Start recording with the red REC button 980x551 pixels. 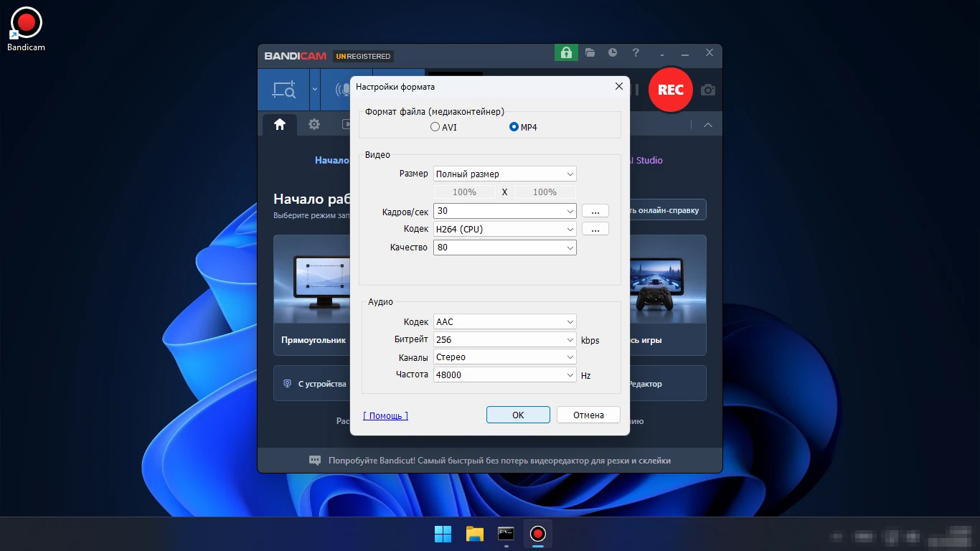(x=671, y=90)
